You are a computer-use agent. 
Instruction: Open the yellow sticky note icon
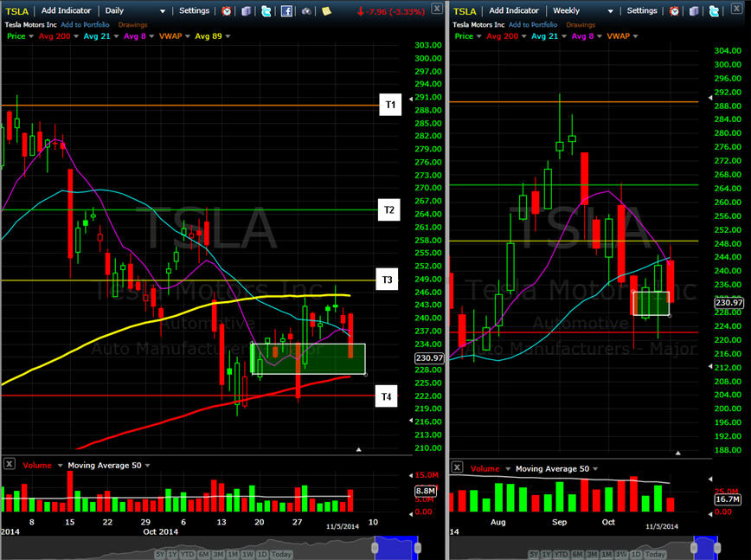tap(326, 11)
